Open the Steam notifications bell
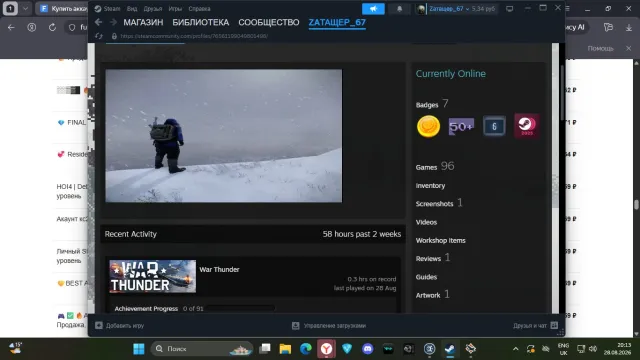The height and width of the screenshot is (360, 640). 399,9
